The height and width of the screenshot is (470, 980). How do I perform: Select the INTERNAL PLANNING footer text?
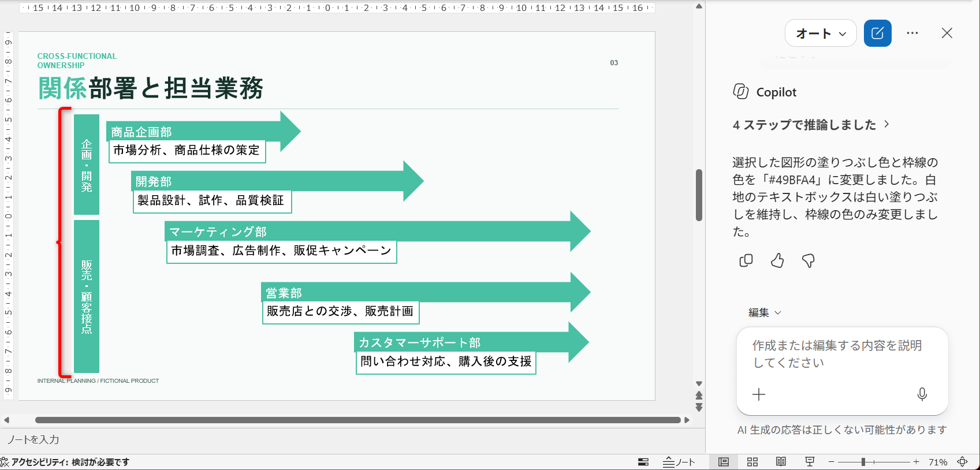click(98, 381)
